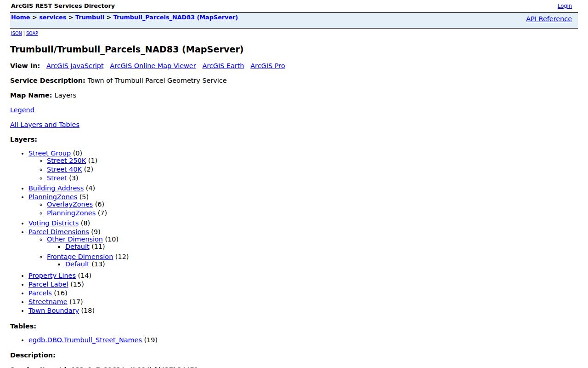Image resolution: width=588 pixels, height=368 pixels.
Task: Open in ArcGIS Earth
Action: click(223, 66)
